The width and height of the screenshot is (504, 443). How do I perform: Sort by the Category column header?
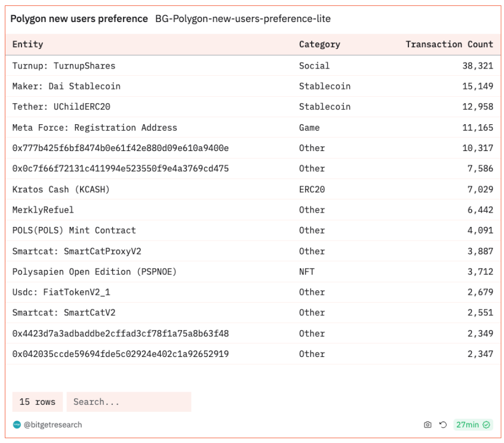pyautogui.click(x=319, y=44)
